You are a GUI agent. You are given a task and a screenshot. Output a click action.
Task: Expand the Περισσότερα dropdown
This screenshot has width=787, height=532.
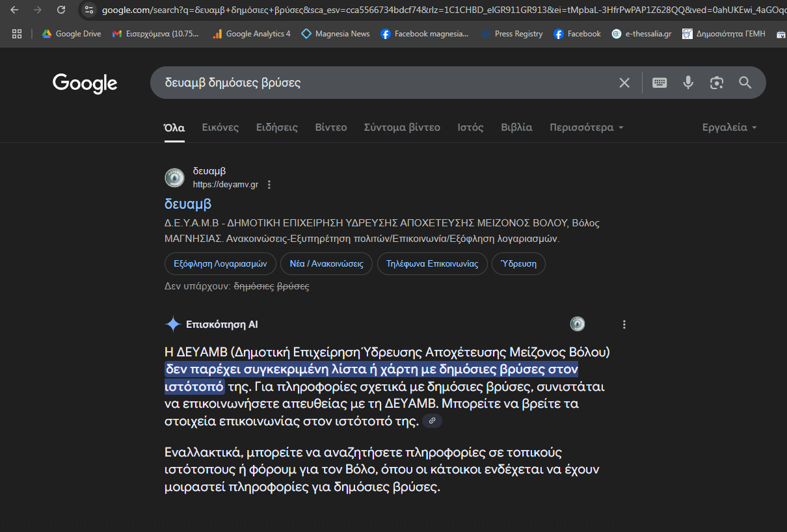click(x=586, y=127)
